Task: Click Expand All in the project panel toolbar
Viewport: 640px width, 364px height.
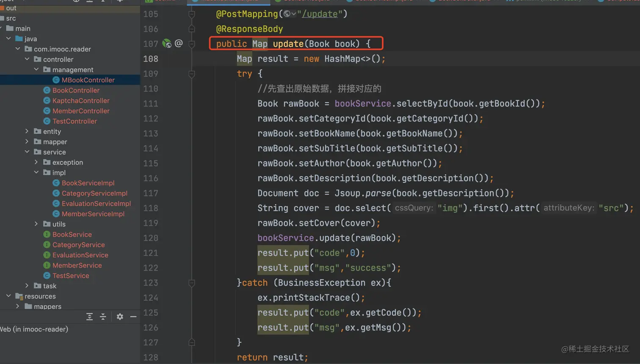Action: coord(89,317)
